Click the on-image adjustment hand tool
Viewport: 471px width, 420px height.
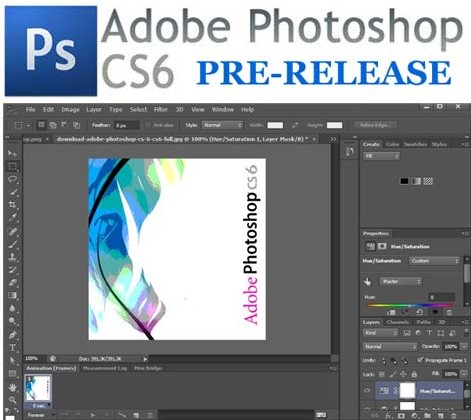[367, 282]
